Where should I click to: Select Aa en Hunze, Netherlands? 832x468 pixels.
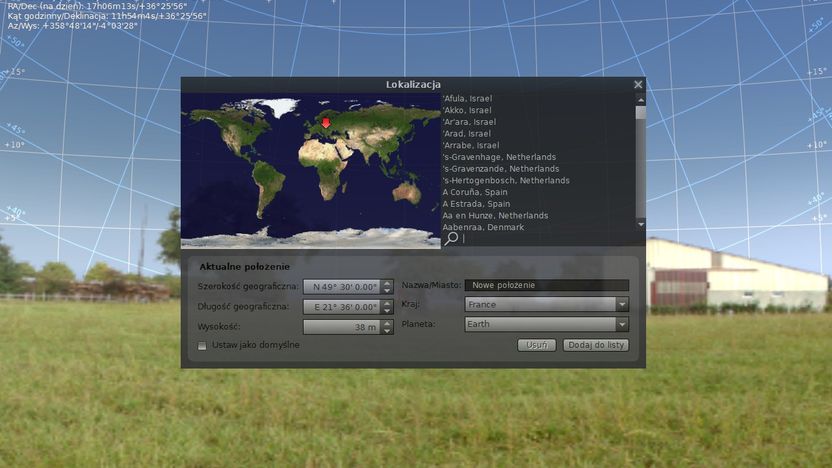(x=496, y=215)
